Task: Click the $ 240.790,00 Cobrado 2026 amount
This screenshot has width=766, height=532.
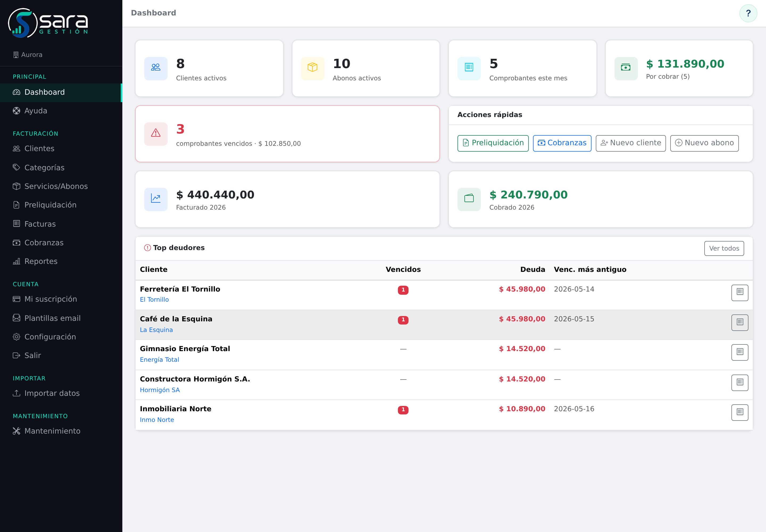Action: click(x=528, y=195)
